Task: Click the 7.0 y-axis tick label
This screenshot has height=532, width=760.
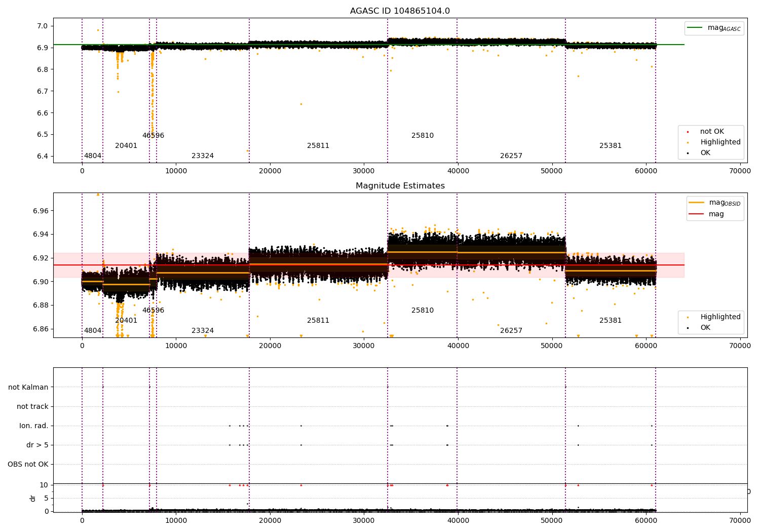Action: tap(42, 26)
